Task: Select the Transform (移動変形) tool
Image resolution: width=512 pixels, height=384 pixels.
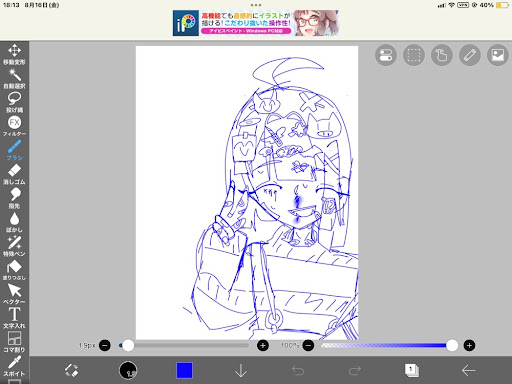Action: 14,54
